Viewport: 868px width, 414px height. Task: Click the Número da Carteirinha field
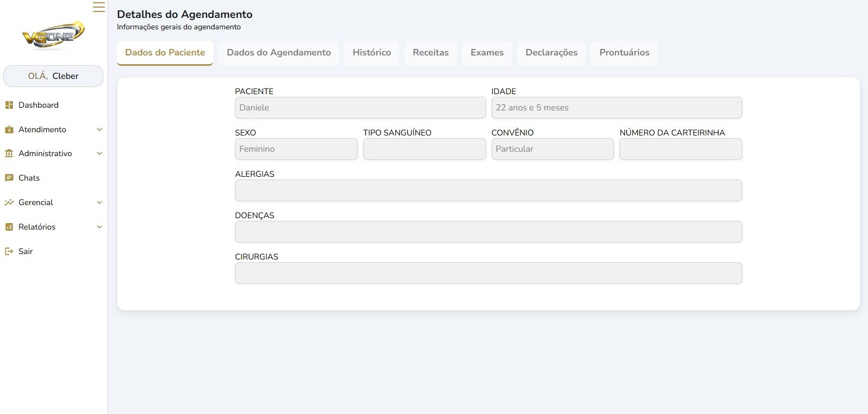(681, 149)
